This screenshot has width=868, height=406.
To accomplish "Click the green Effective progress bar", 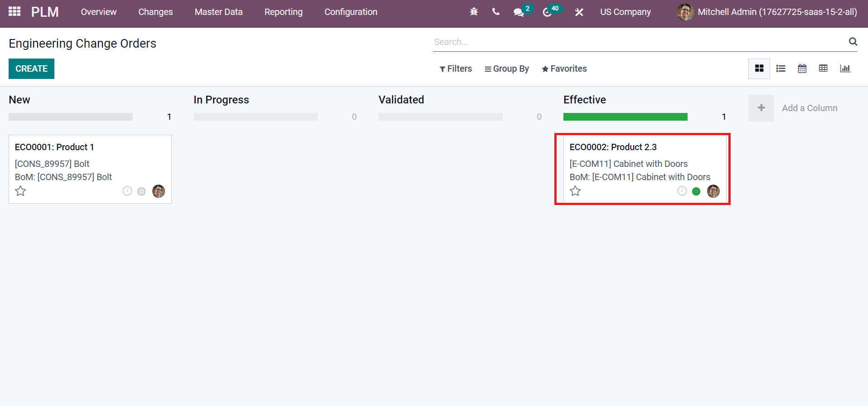I will tap(626, 117).
